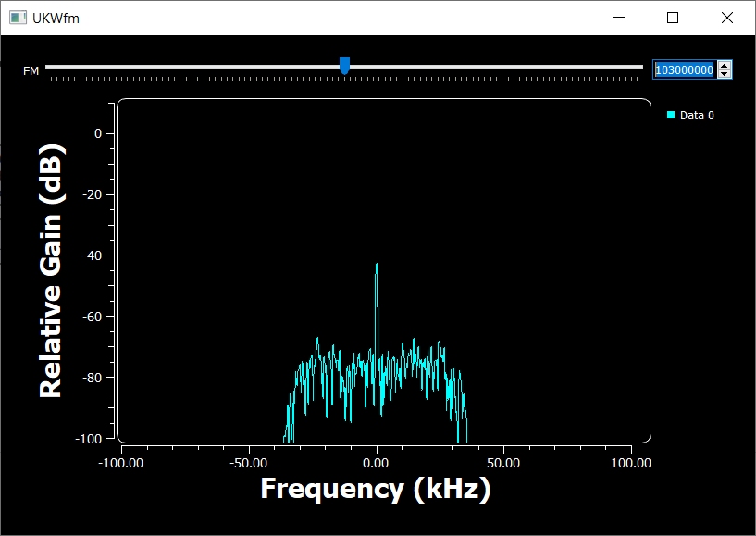
Task: Maximize the UKWfm window
Action: (673, 18)
